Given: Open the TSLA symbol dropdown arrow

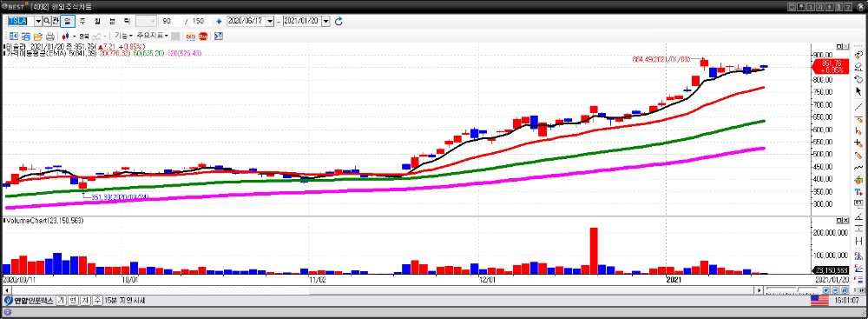Looking at the screenshot, I should pos(38,21).
